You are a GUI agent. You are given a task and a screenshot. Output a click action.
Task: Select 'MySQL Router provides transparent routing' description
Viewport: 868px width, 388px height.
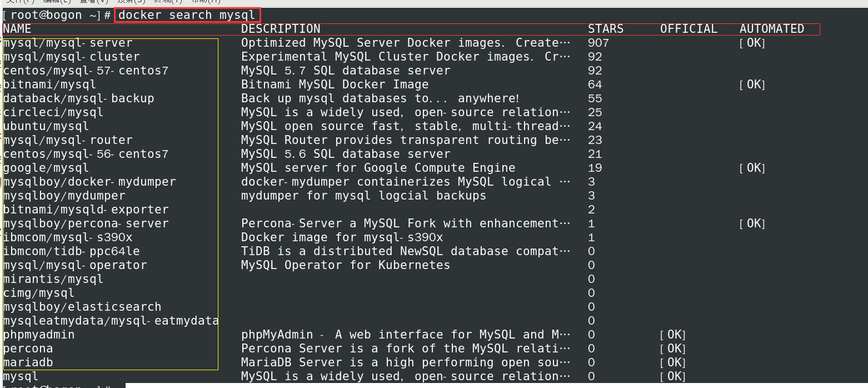(406, 140)
